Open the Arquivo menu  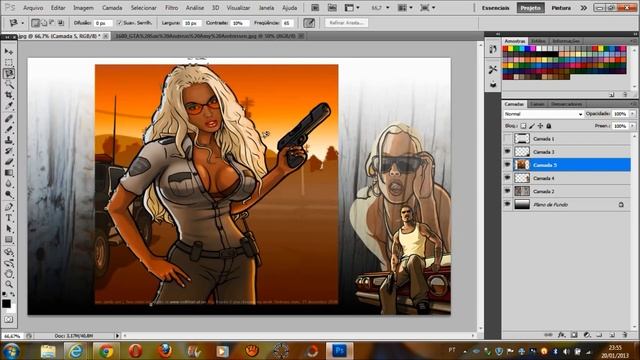[x=33, y=8]
